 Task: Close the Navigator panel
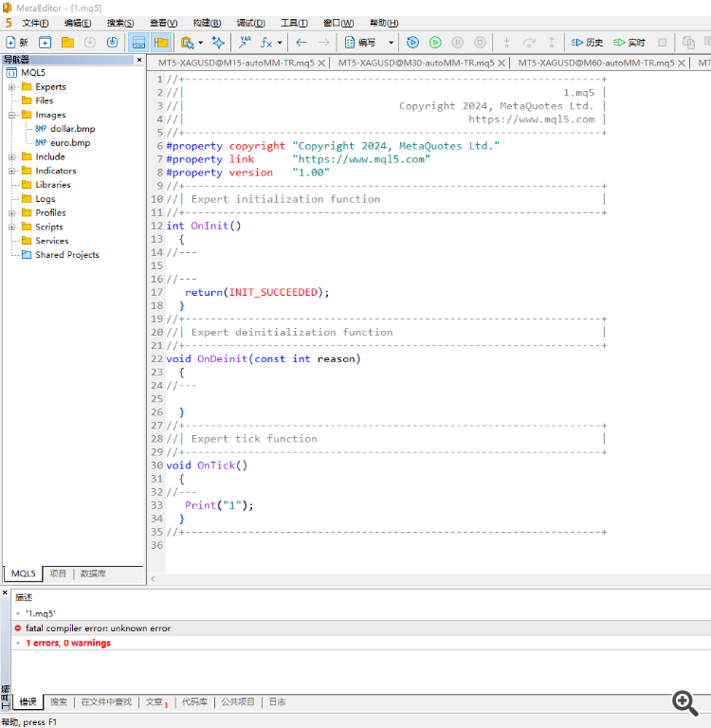pos(139,60)
